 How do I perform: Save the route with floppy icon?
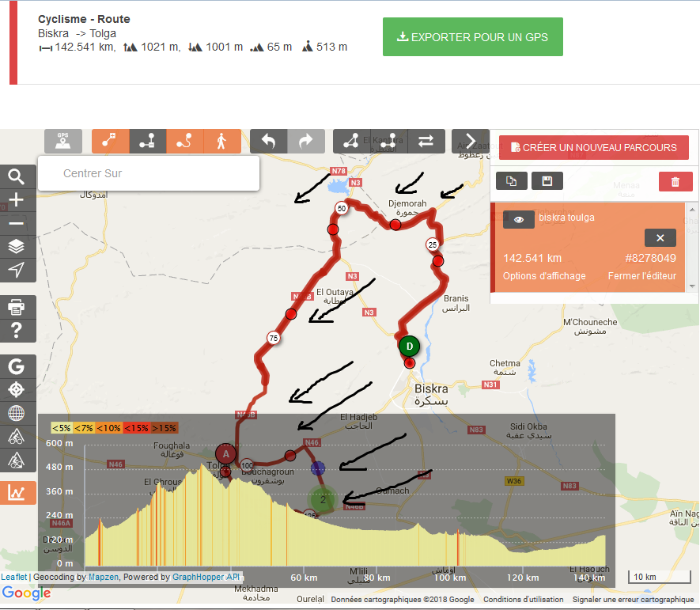pos(547,181)
